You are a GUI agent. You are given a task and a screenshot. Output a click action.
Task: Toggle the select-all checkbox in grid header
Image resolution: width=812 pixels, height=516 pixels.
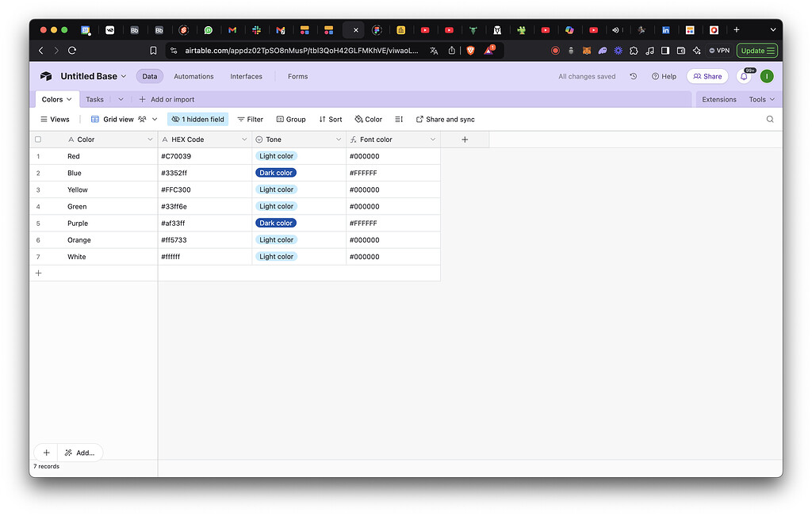click(x=37, y=139)
